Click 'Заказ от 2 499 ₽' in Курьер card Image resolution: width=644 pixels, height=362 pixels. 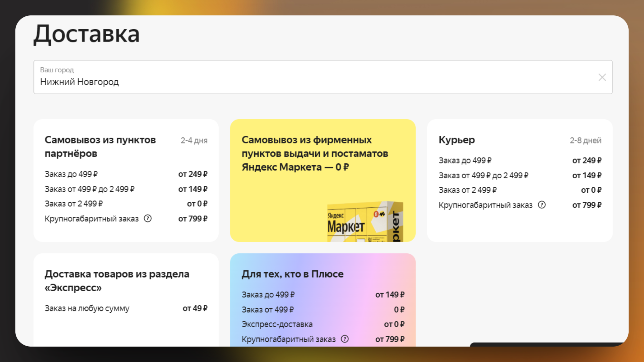[468, 190]
